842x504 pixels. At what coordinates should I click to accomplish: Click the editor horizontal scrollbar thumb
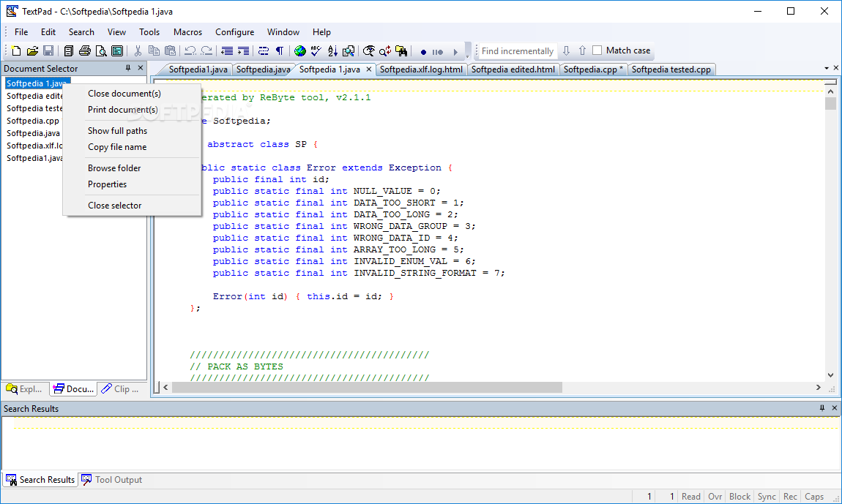tap(367, 388)
